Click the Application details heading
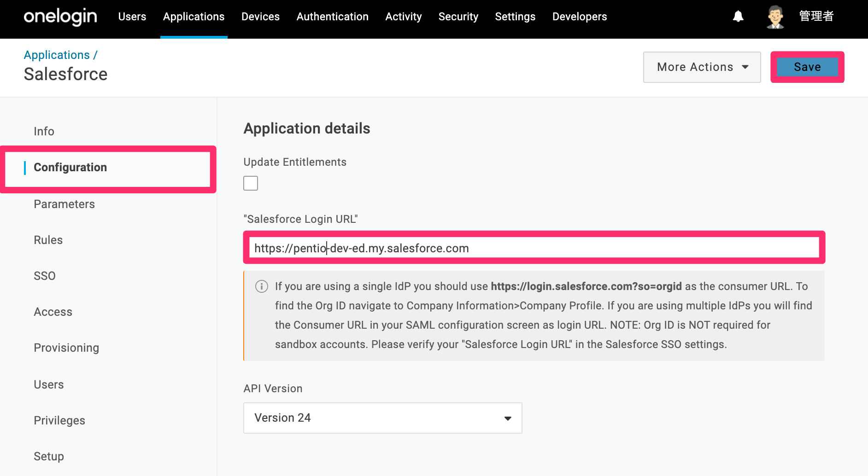 pyautogui.click(x=306, y=128)
